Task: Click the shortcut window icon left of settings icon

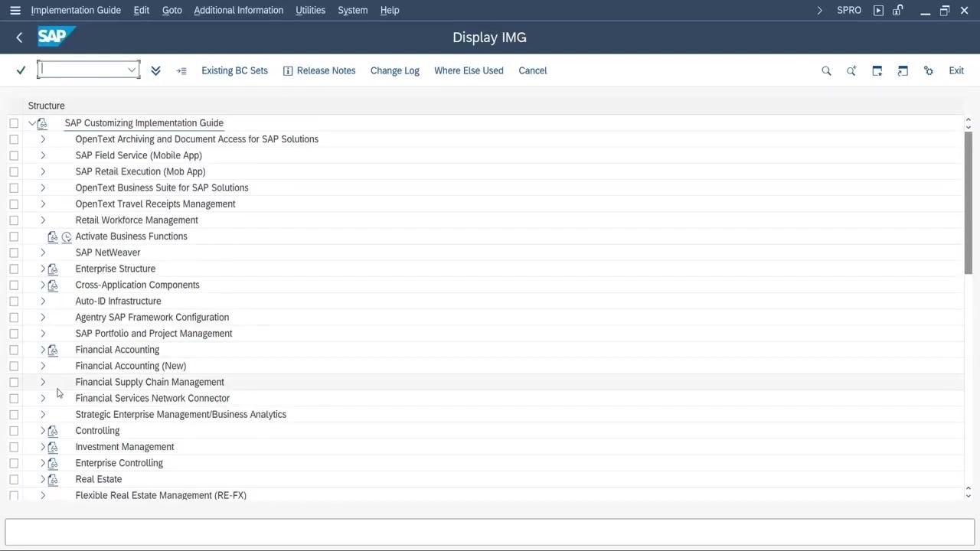Action: (903, 70)
